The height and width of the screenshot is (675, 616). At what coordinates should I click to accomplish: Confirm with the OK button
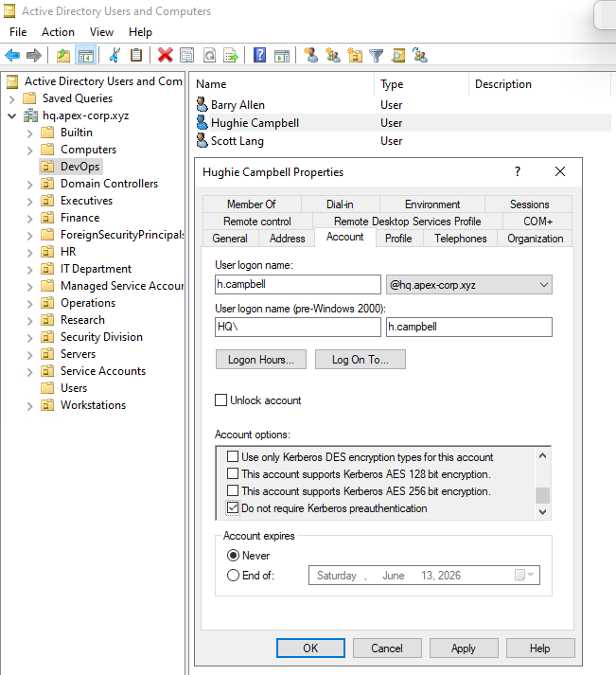pyautogui.click(x=310, y=648)
